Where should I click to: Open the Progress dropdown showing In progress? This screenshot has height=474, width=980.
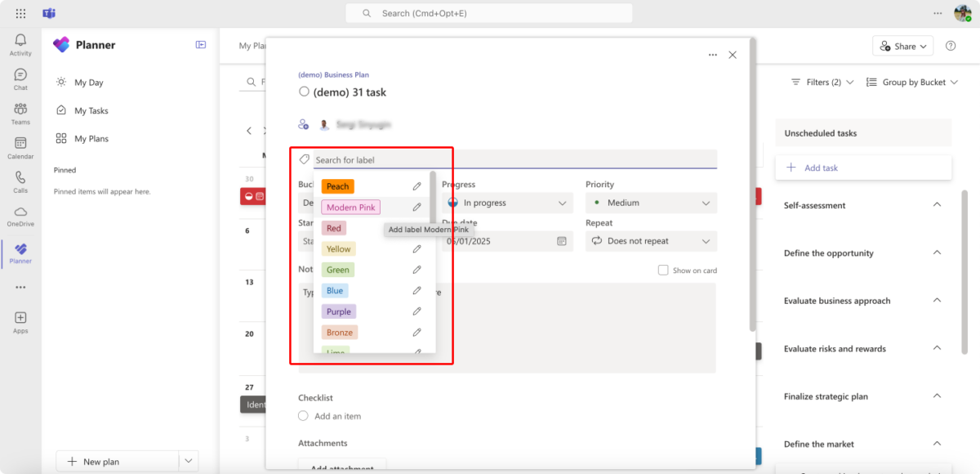pyautogui.click(x=507, y=202)
